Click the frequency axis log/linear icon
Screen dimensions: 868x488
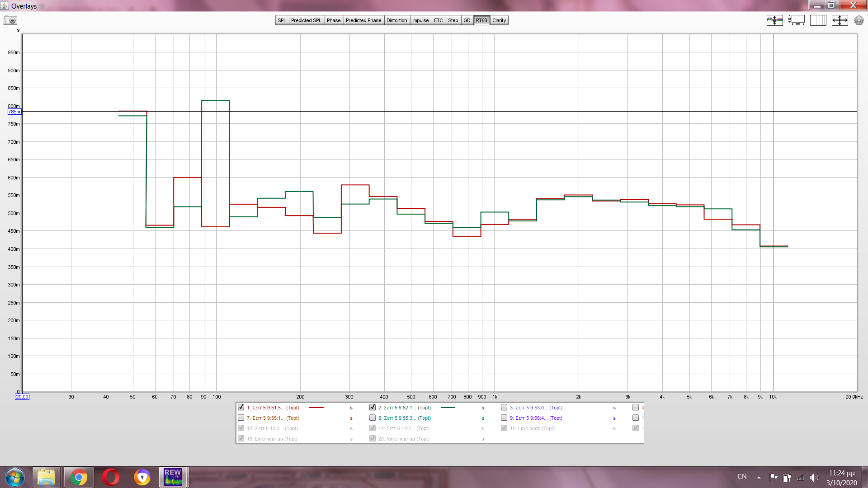click(818, 20)
